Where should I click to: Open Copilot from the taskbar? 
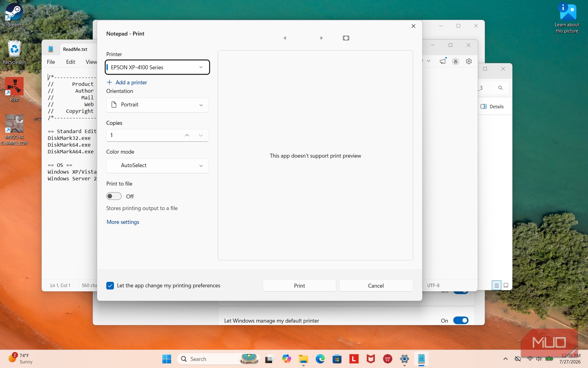pos(287,359)
